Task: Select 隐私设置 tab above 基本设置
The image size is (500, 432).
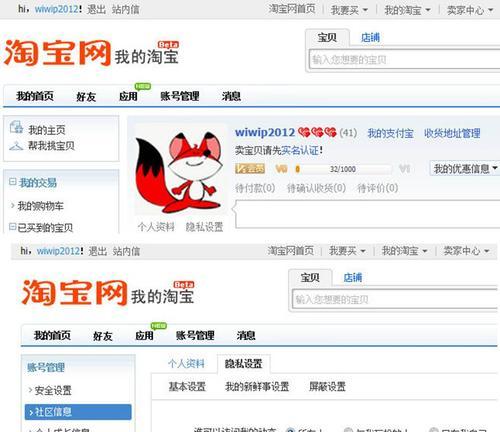Action: (x=244, y=363)
